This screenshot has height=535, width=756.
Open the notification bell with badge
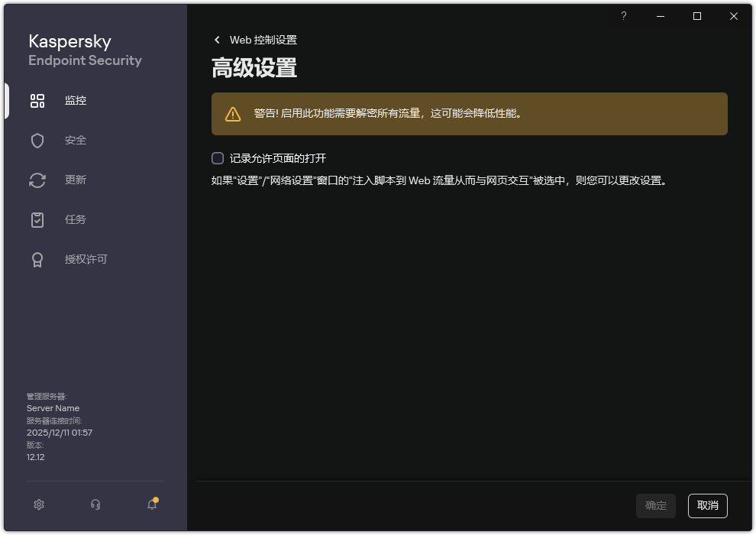(151, 504)
